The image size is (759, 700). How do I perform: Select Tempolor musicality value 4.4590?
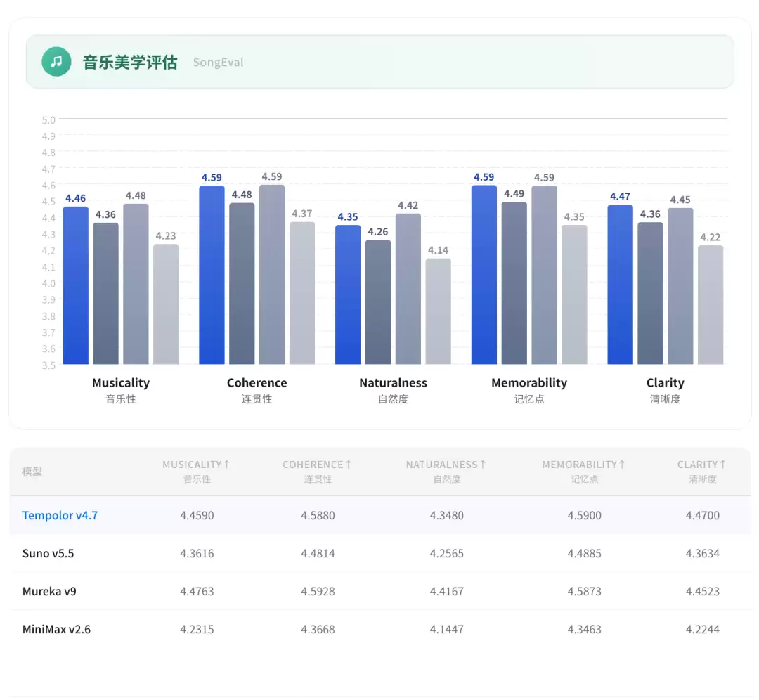coord(197,516)
